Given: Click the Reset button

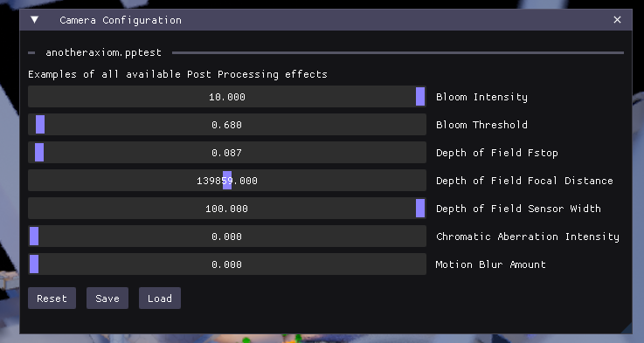Looking at the screenshot, I should (x=52, y=298).
